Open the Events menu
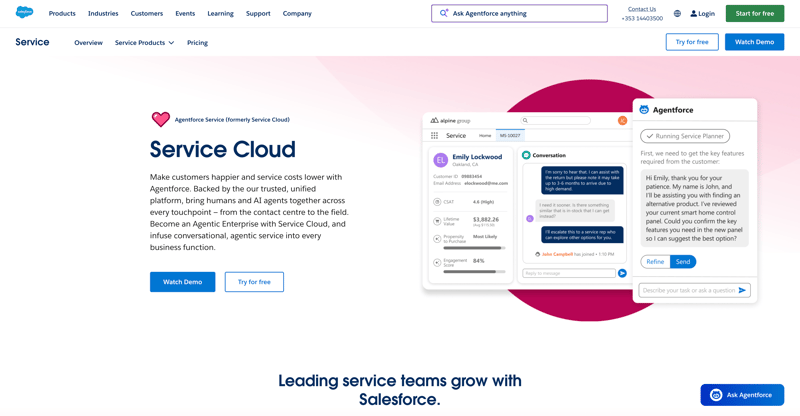This screenshot has height=416, width=800. 185,14
